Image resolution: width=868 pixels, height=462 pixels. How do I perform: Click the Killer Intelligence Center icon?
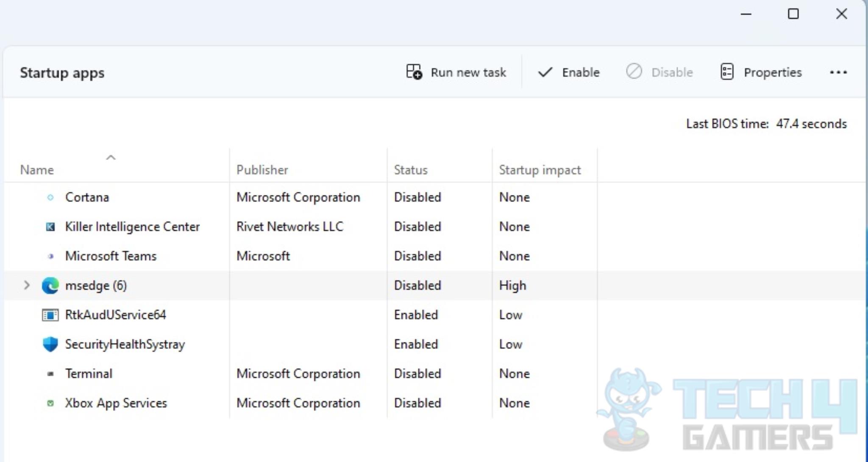[50, 227]
